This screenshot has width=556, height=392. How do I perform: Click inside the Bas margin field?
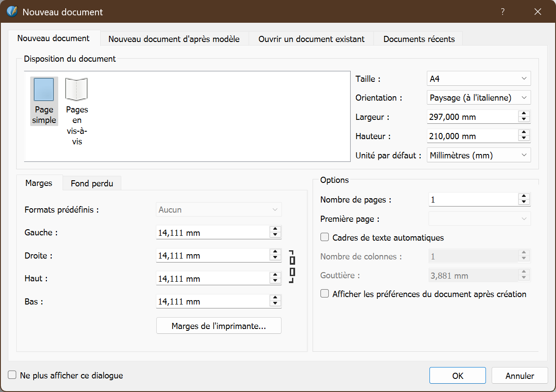click(x=212, y=301)
